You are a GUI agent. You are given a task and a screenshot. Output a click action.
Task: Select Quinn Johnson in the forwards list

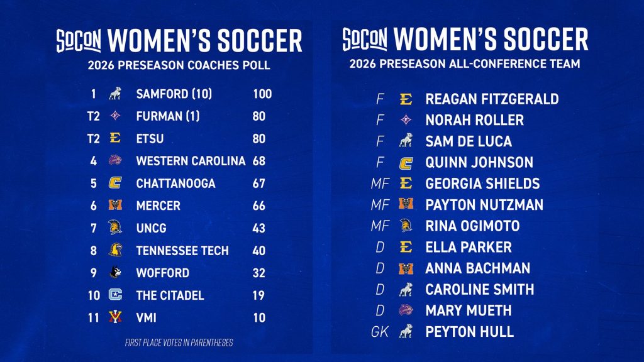[x=479, y=163]
